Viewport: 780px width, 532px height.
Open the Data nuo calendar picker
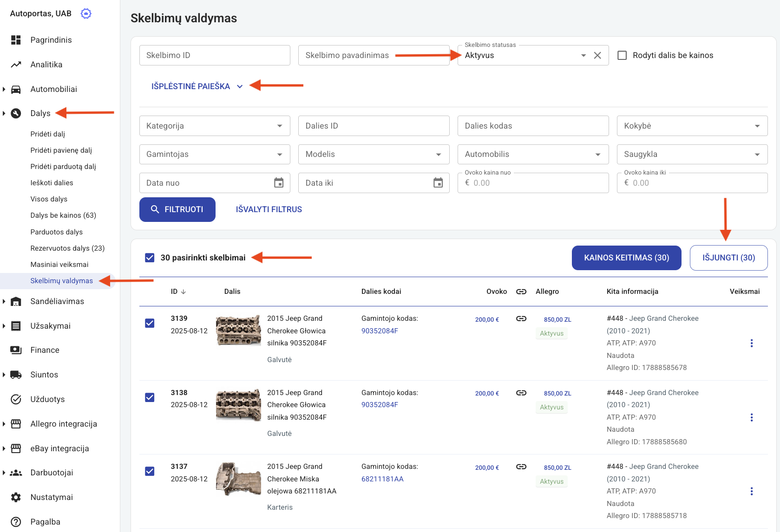coord(279,183)
